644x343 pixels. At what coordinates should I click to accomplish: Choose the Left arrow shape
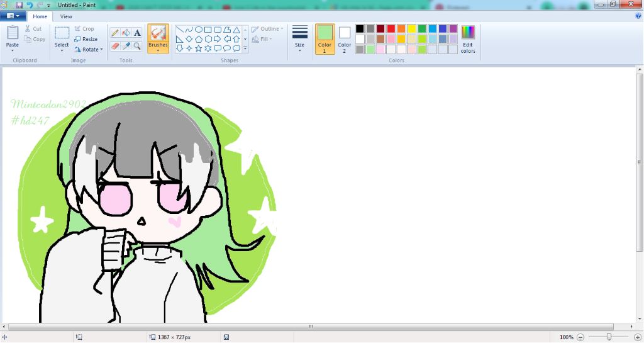point(226,39)
